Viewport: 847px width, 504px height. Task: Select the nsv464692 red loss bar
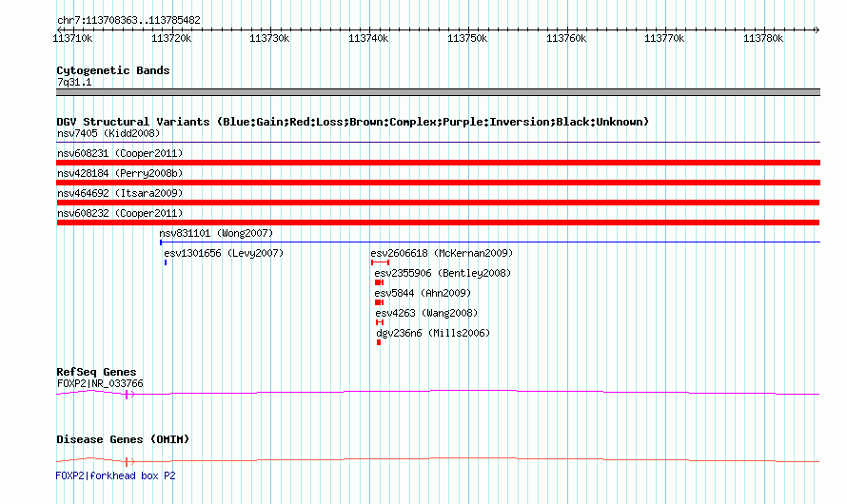438,203
